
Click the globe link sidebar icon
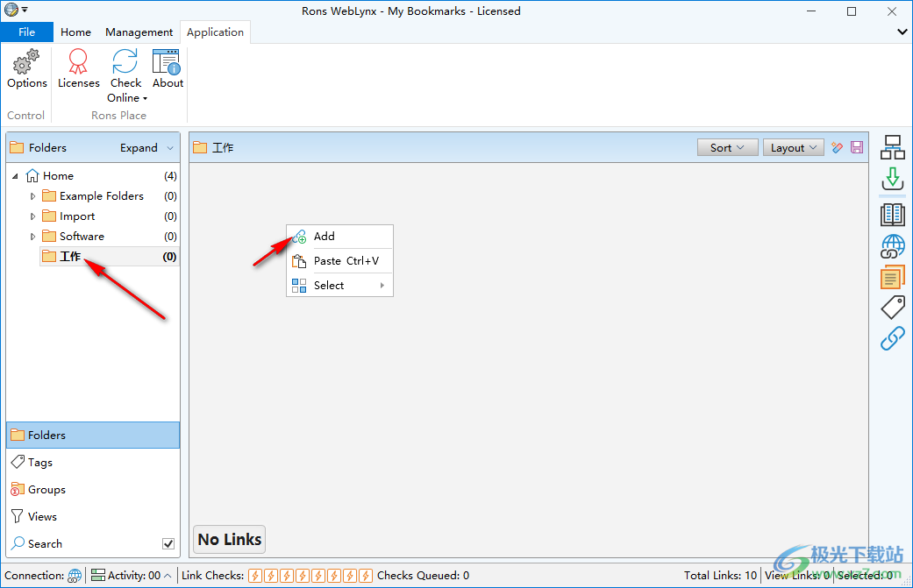892,246
